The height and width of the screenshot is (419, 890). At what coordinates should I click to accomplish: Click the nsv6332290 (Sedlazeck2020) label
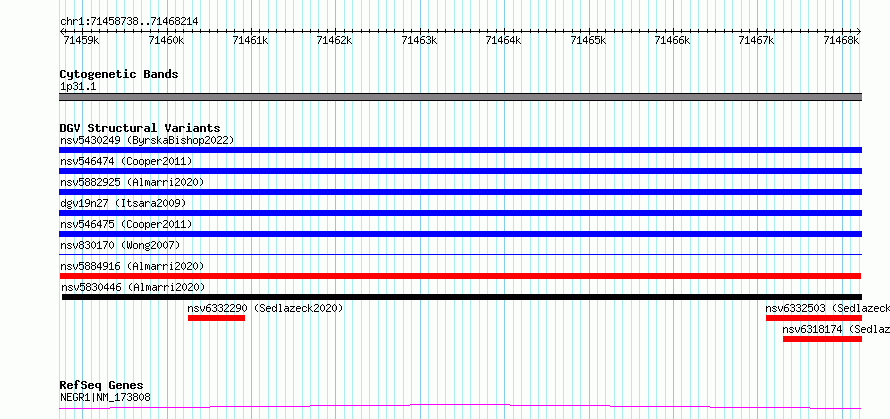266,308
